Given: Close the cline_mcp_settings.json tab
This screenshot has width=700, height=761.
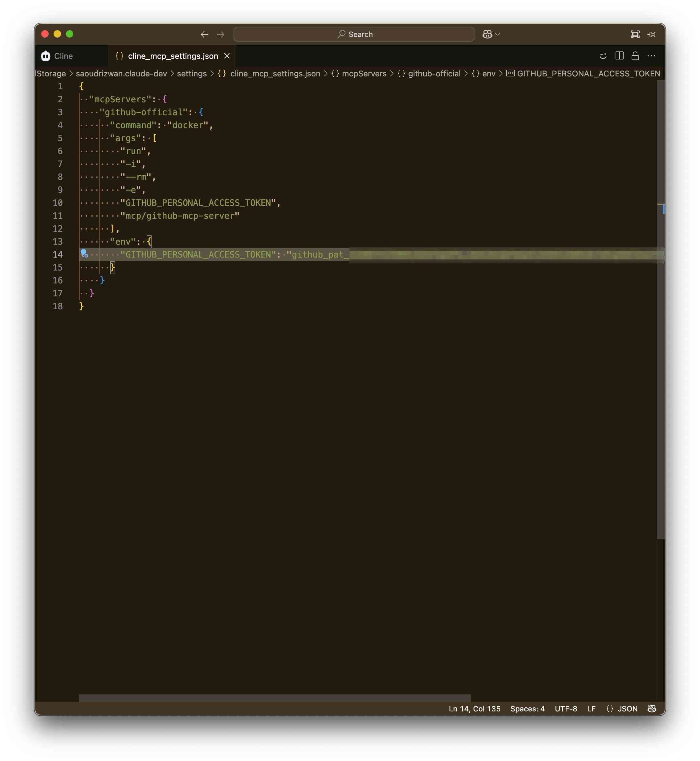Looking at the screenshot, I should (x=227, y=56).
